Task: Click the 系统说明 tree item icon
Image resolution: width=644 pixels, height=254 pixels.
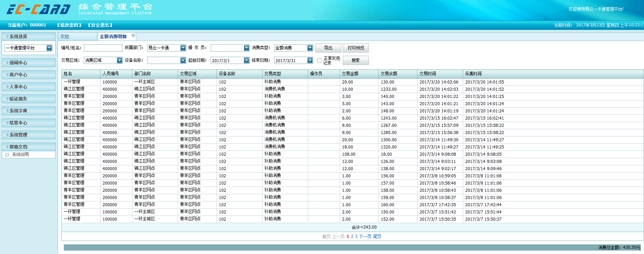Action: pos(7,155)
